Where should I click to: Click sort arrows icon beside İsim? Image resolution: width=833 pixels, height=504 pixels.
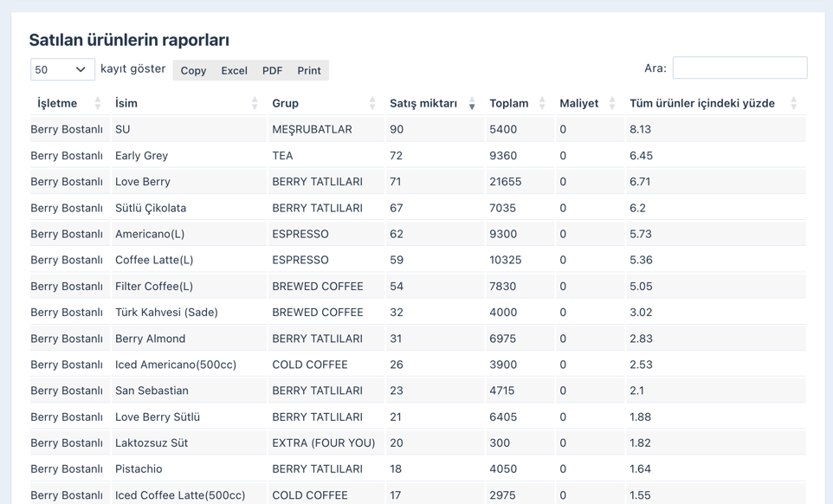coord(255,104)
